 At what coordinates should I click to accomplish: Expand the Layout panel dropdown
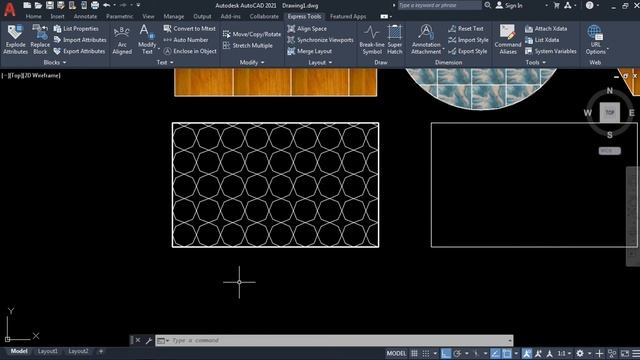click(x=320, y=62)
